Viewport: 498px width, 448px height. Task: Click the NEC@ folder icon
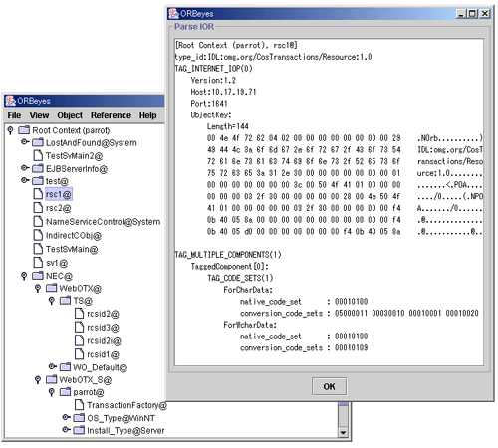[x=38, y=276]
